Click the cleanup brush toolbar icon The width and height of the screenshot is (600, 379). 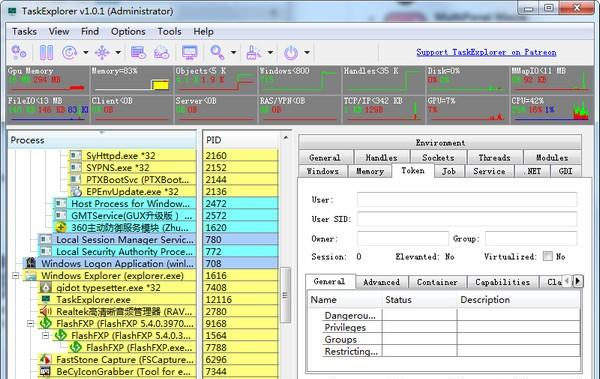(253, 52)
